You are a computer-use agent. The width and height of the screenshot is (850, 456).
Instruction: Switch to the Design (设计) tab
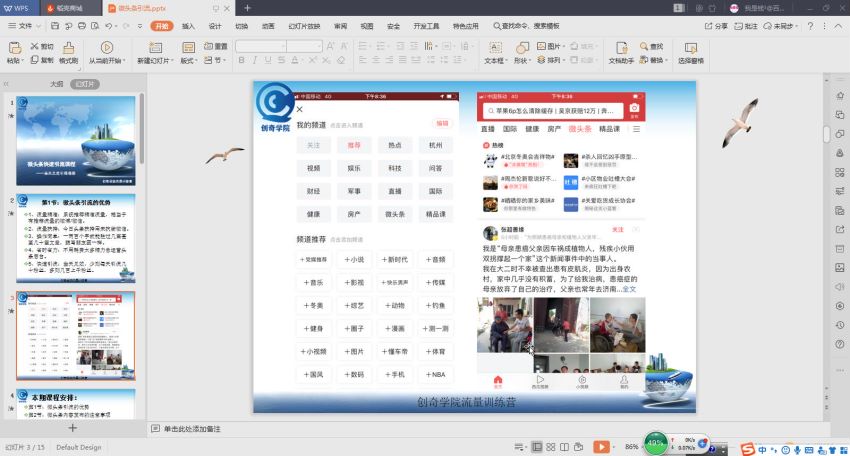tap(215, 25)
